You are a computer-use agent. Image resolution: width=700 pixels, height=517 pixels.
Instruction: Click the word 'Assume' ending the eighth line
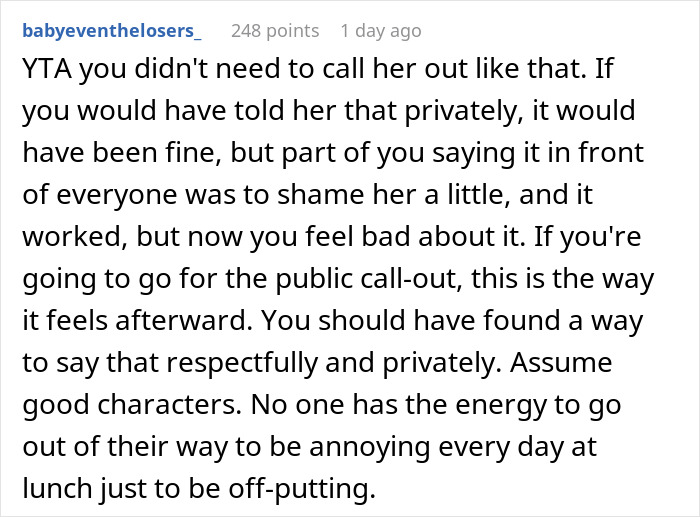561,363
